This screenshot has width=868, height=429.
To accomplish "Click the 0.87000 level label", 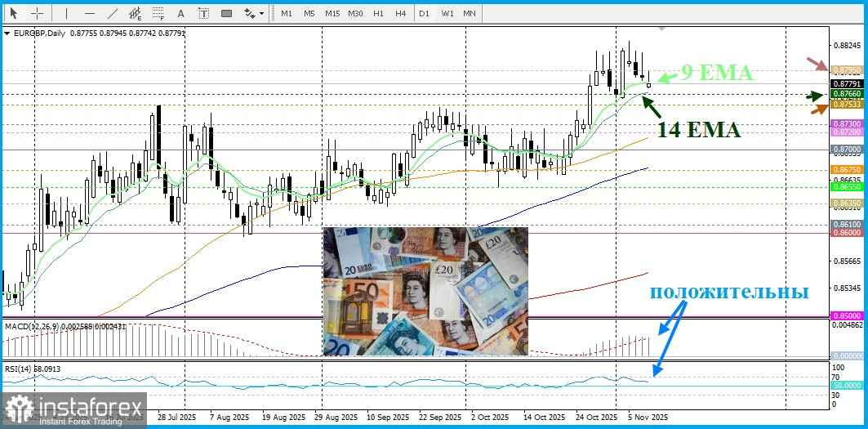I will [x=847, y=150].
